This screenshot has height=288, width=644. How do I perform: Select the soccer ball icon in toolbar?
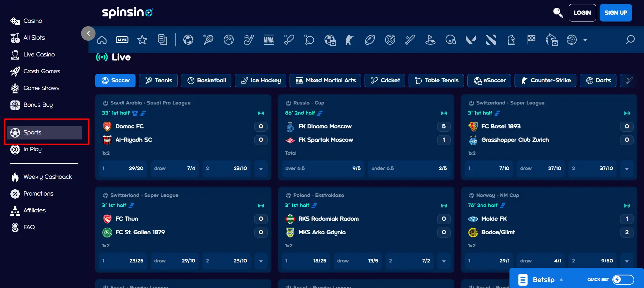[x=188, y=40]
